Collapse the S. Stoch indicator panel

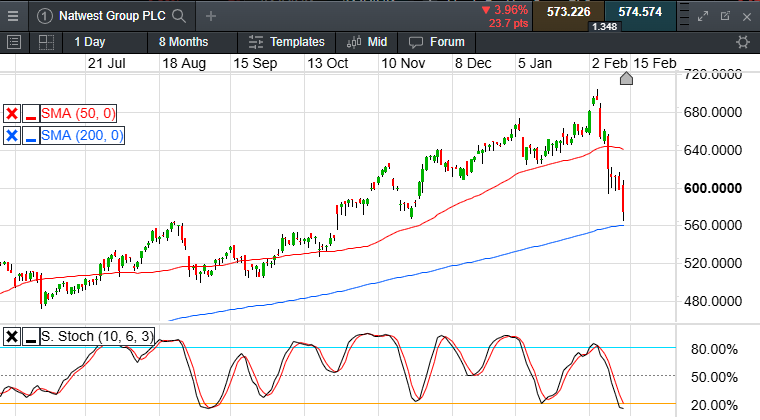pyautogui.click(x=30, y=337)
